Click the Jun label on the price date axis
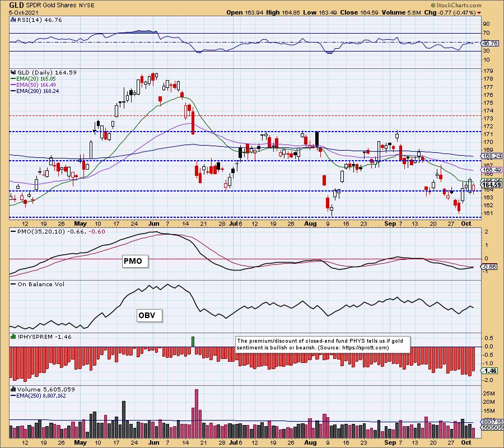The image size is (504, 448). click(154, 223)
